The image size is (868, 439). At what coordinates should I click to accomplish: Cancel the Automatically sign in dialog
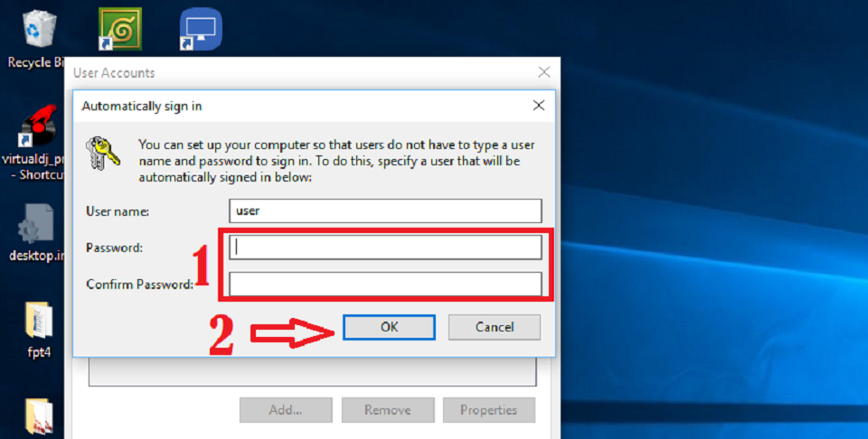click(495, 327)
